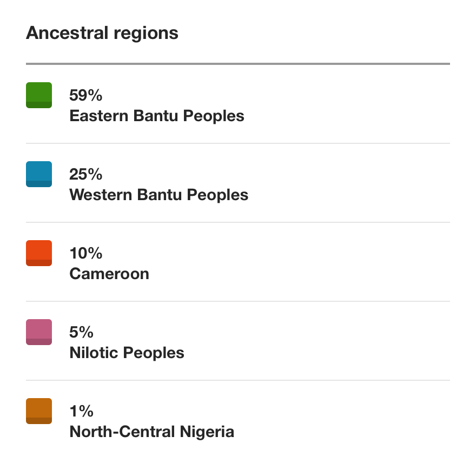476x476 pixels.
Task: Click the green Eastern Bantu Peoples swatch
Action: pyautogui.click(x=39, y=95)
